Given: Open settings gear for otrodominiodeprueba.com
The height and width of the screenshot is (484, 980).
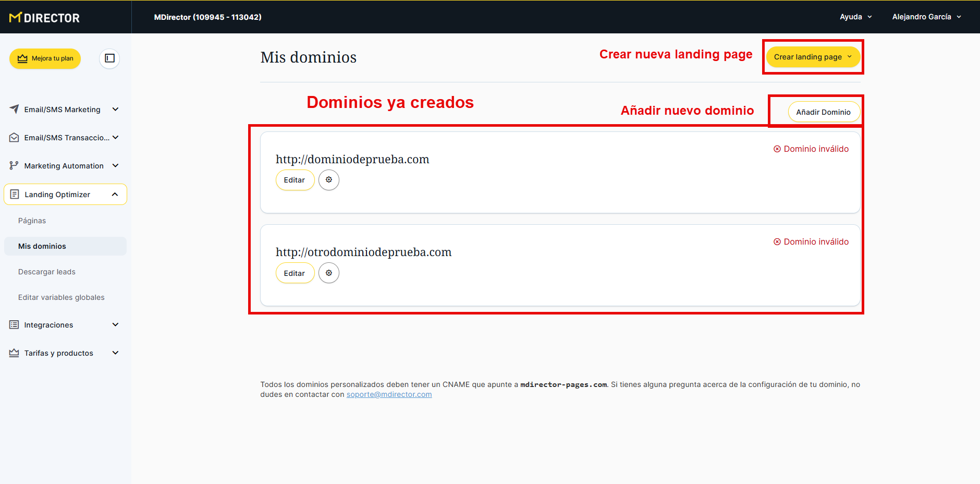Looking at the screenshot, I should coord(329,273).
